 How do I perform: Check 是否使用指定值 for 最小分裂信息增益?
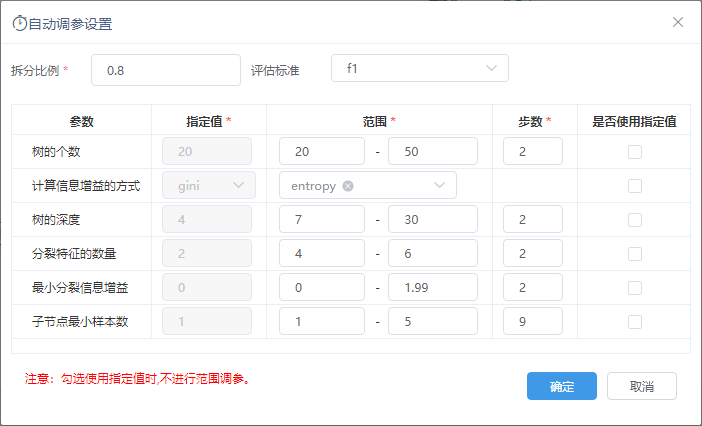[x=635, y=288]
